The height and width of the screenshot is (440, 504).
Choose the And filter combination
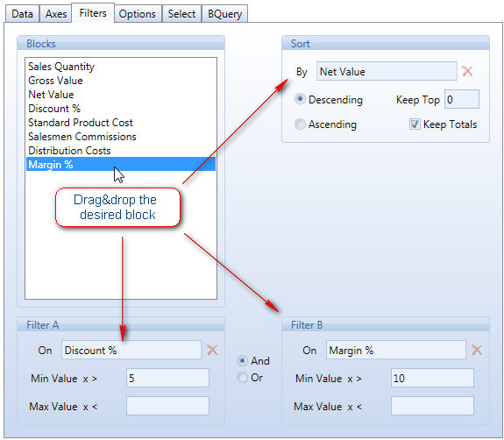click(242, 360)
